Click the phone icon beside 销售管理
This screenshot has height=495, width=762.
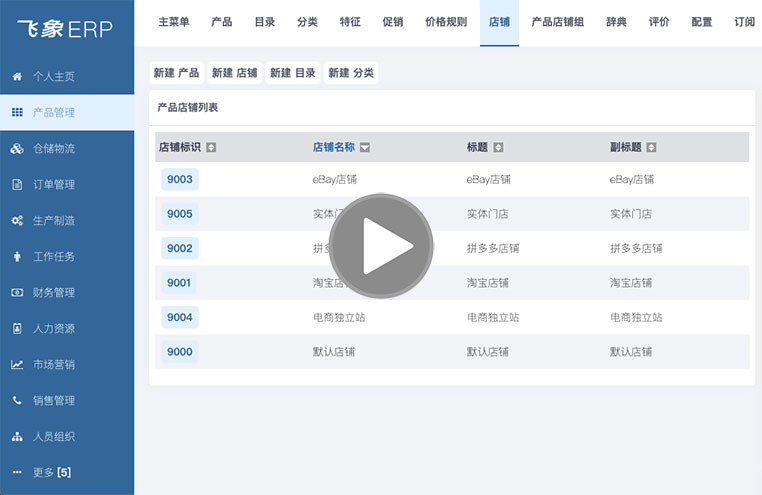tap(17, 400)
